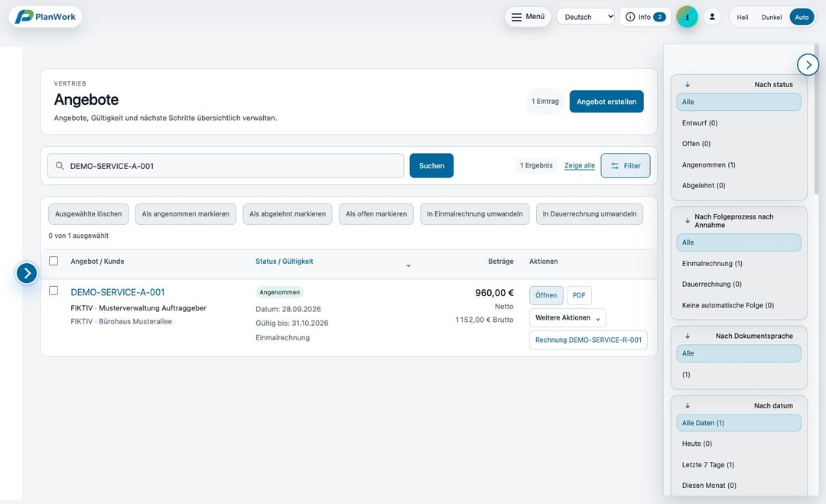Viewport: 826px width, 504px height.
Task: Expand the Weitere Aktionen dropdown
Action: pos(567,317)
